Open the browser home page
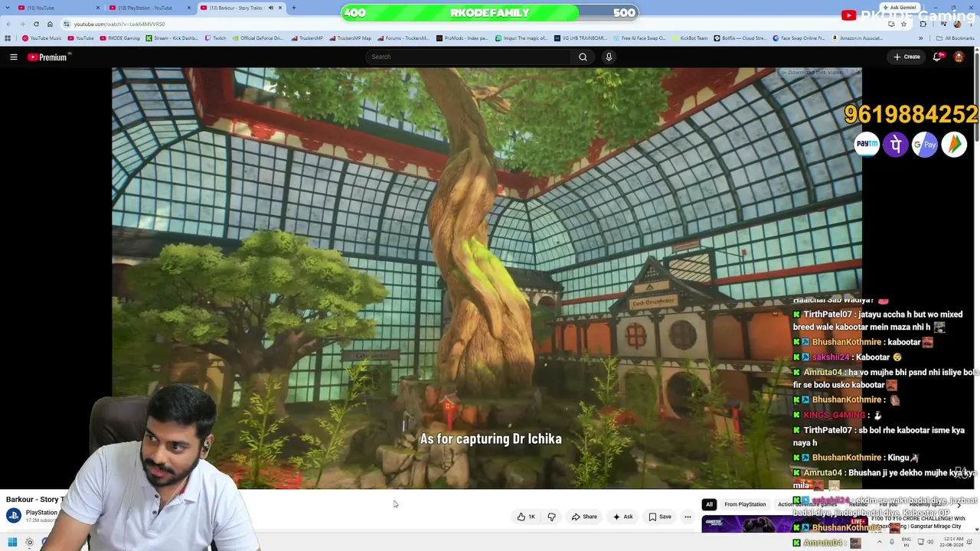The height and width of the screenshot is (551, 980). click(x=50, y=24)
